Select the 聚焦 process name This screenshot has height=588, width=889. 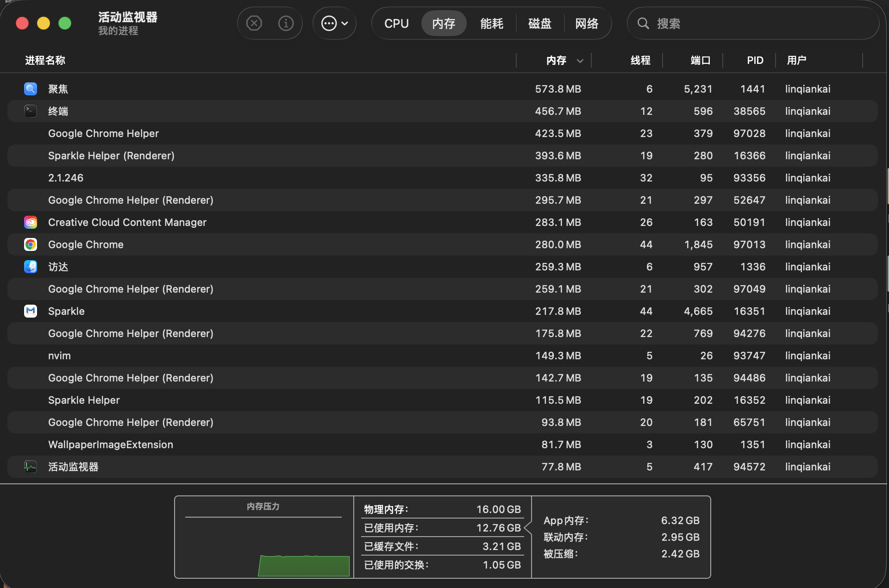tap(58, 89)
